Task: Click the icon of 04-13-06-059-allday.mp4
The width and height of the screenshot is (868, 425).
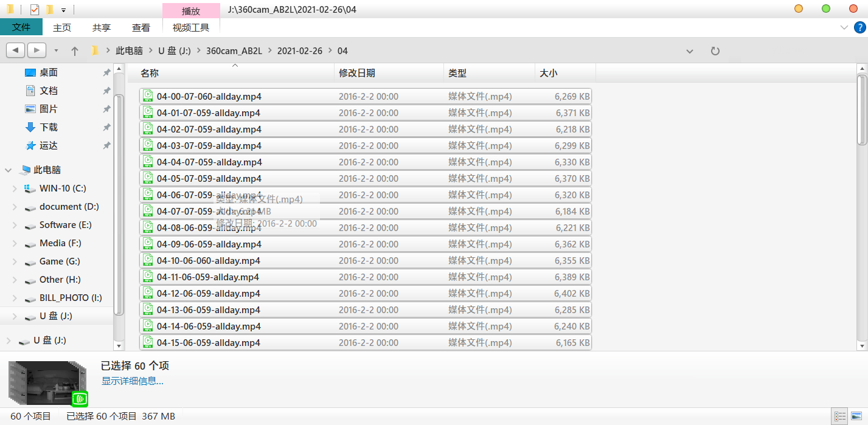Action: point(148,309)
